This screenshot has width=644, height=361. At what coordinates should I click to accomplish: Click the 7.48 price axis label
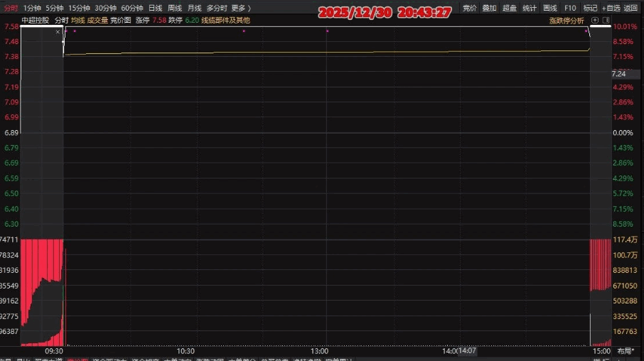(11, 41)
